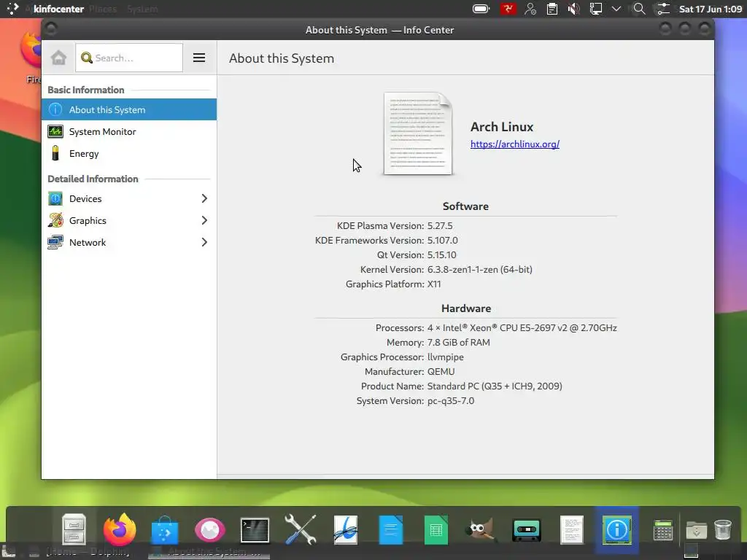Open the blue Writer document app in the dock
The height and width of the screenshot is (560, 747).
(391, 529)
